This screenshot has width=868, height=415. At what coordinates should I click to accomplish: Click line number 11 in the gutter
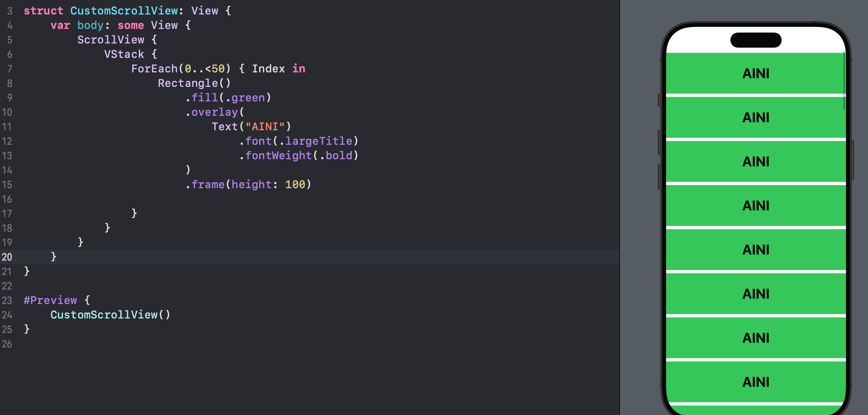(x=7, y=127)
